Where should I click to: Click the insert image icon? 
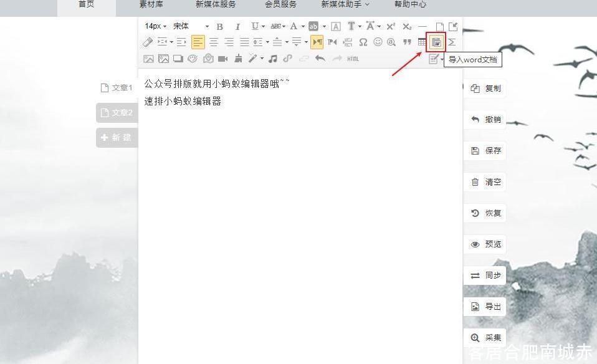coord(149,58)
